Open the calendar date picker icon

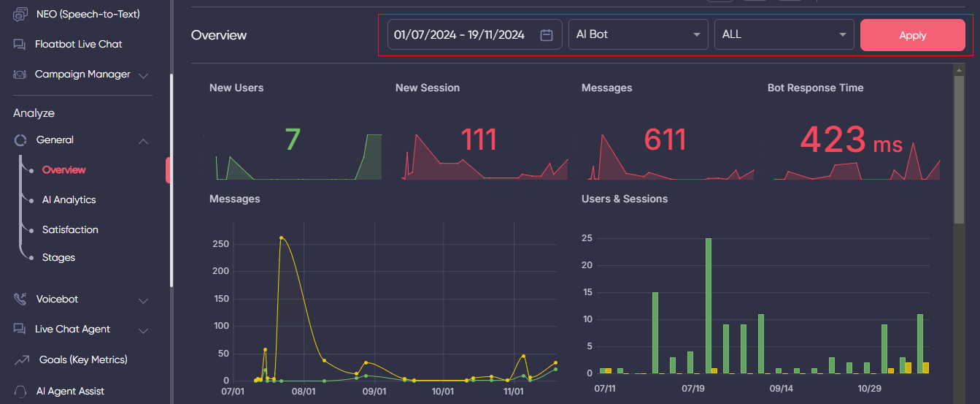coord(546,35)
